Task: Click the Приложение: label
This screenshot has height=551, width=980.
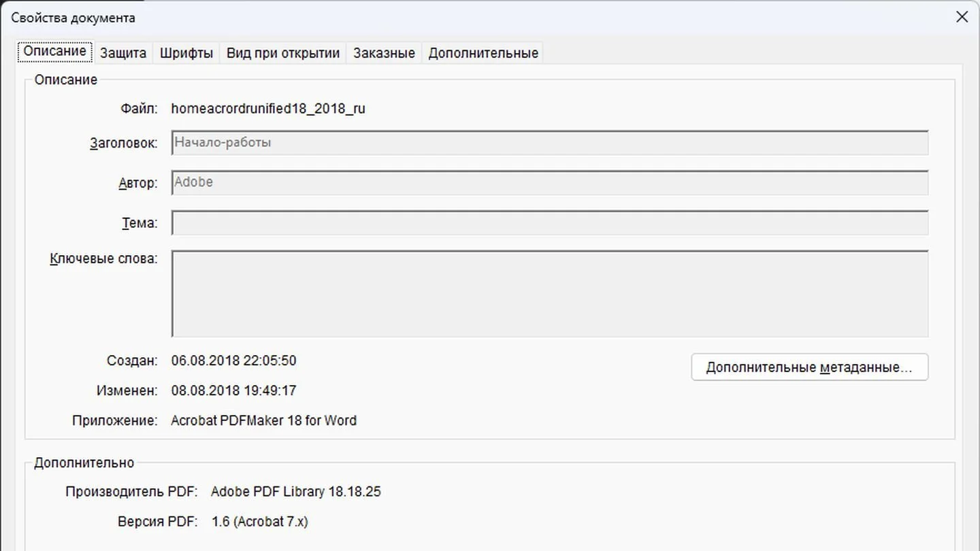Action: [115, 420]
